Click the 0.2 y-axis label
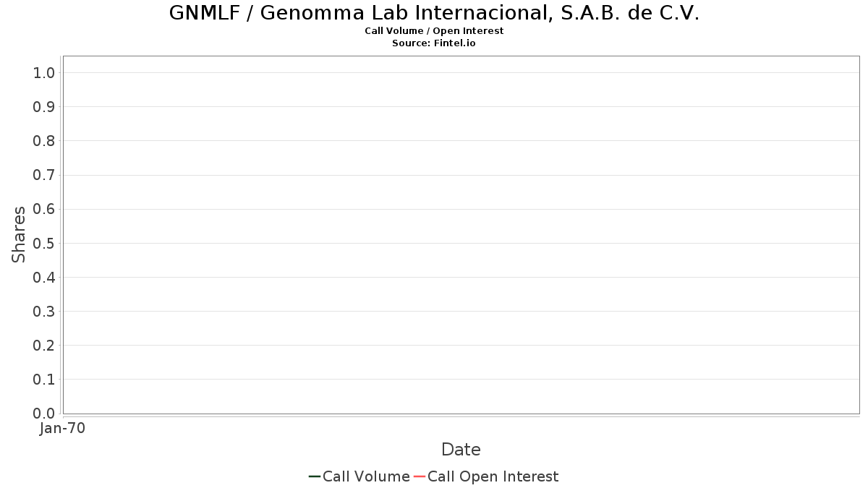This screenshot has width=868, height=488. click(x=45, y=345)
